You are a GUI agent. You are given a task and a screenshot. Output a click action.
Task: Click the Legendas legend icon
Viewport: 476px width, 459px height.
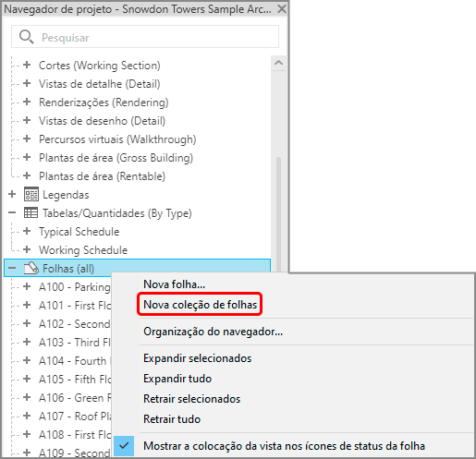31,194
